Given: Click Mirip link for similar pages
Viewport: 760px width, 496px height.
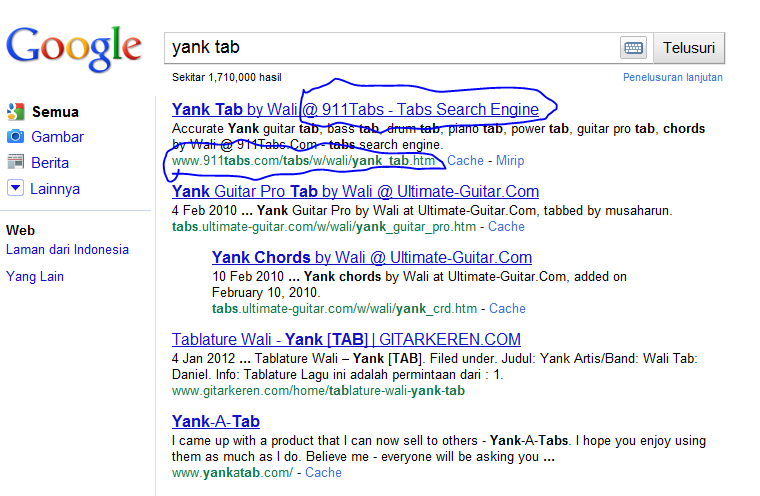Looking at the screenshot, I should (510, 160).
